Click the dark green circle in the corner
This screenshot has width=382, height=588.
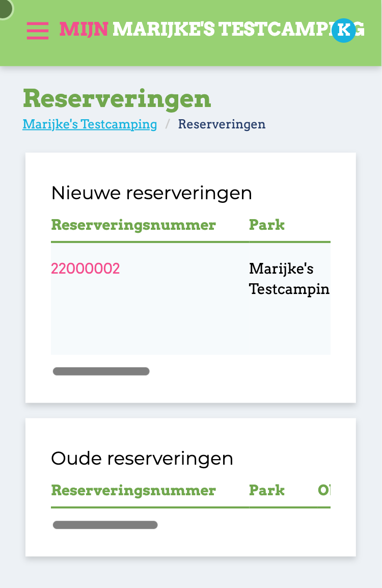(x=6, y=8)
